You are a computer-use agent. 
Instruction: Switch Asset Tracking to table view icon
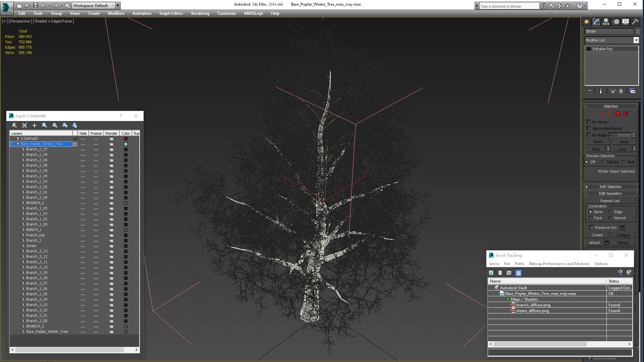click(x=519, y=273)
